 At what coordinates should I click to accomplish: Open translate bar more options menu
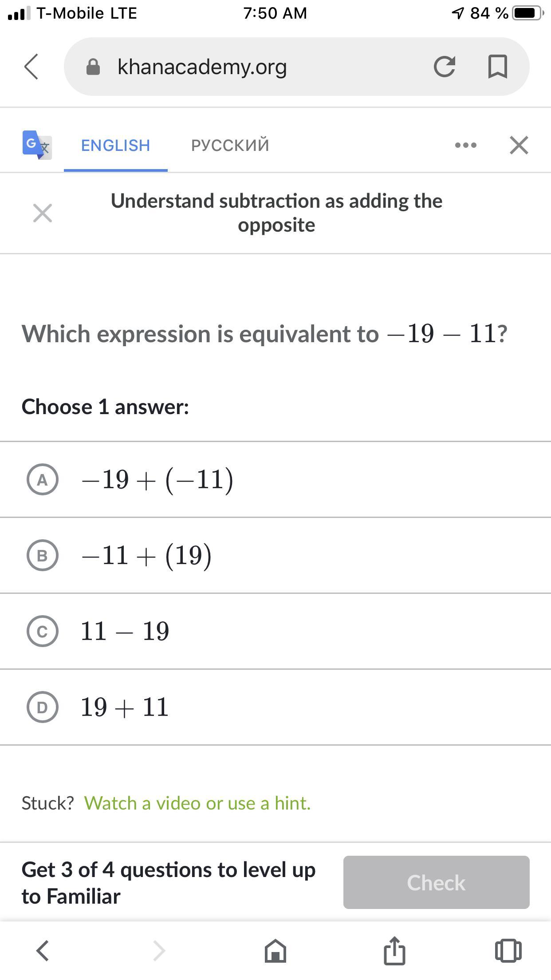click(x=465, y=145)
